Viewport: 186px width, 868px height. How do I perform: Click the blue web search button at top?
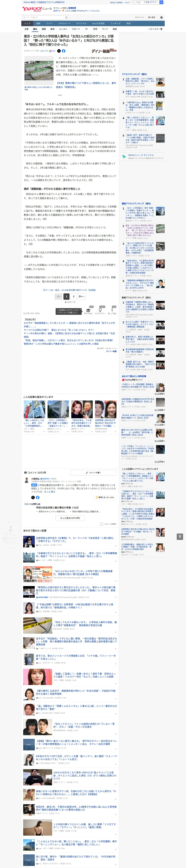(x=161, y=2)
